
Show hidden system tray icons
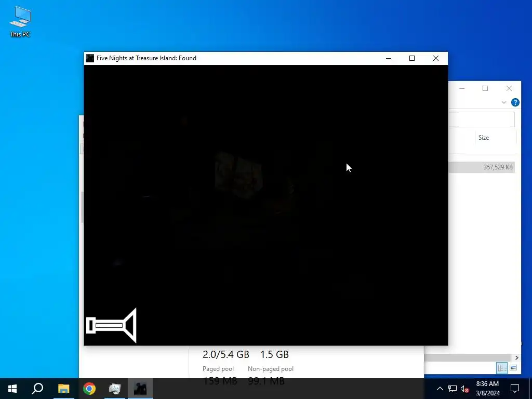pyautogui.click(x=440, y=389)
